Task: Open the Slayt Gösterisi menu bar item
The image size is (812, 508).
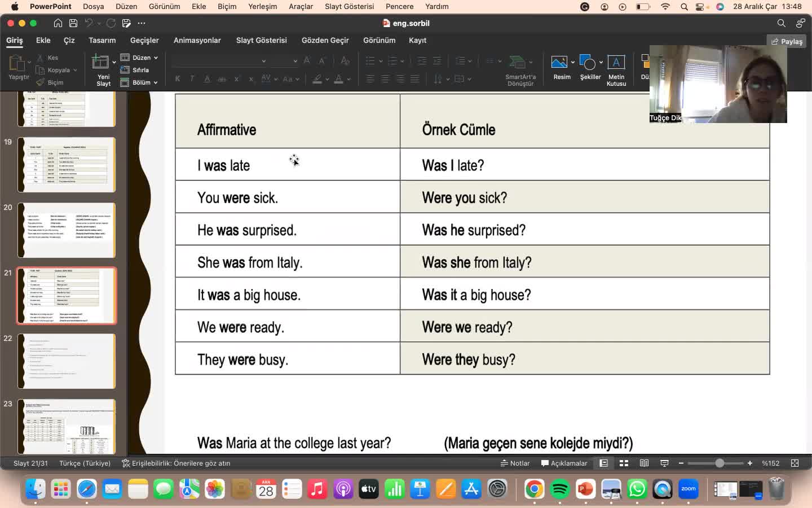Action: 349,7
